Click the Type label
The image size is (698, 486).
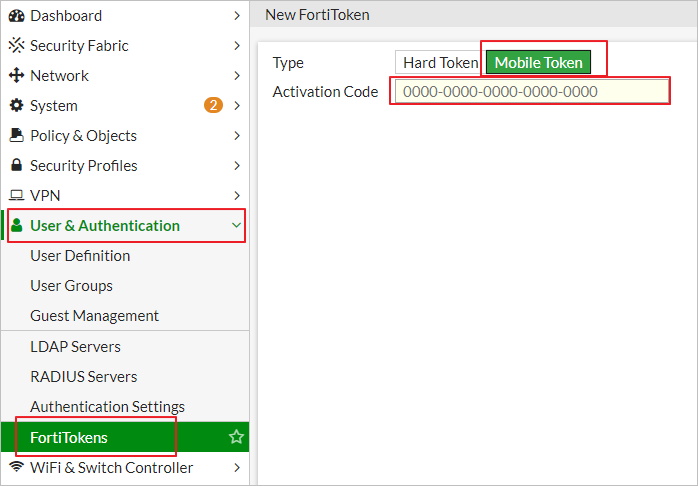click(288, 63)
